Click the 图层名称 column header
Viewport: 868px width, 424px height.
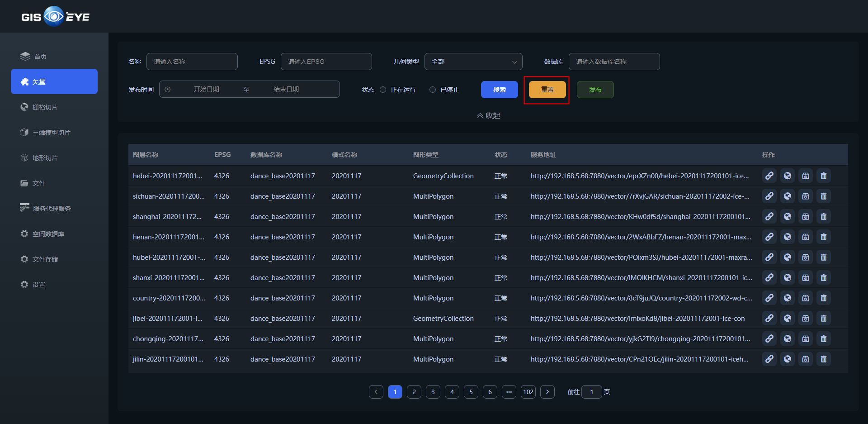(146, 155)
